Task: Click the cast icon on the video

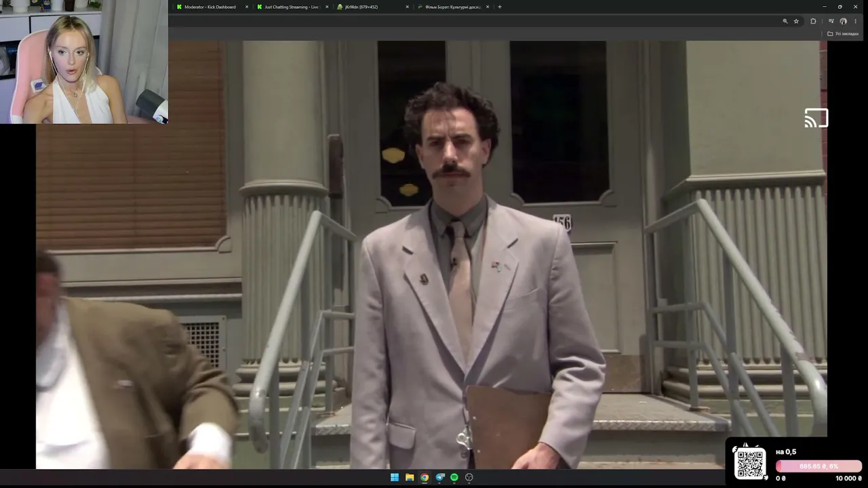Action: (x=816, y=118)
